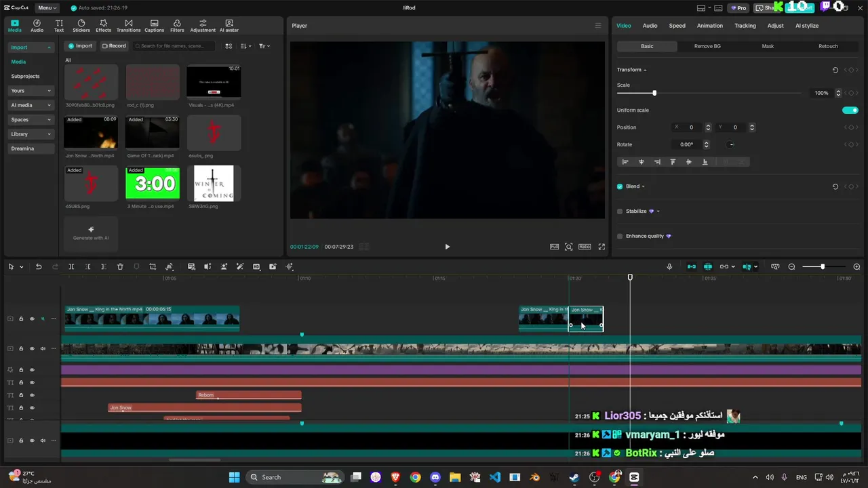The image size is (868, 488).
Task: Open the Adjustment panel
Action: 203,26
